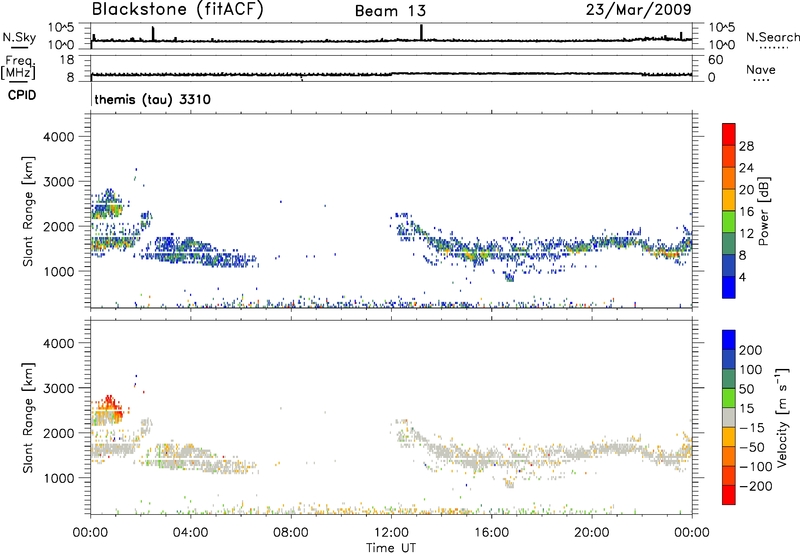This screenshot has height=554, width=800.
Task: Click the Blackstone (fitACF) plot title
Action: (x=178, y=10)
